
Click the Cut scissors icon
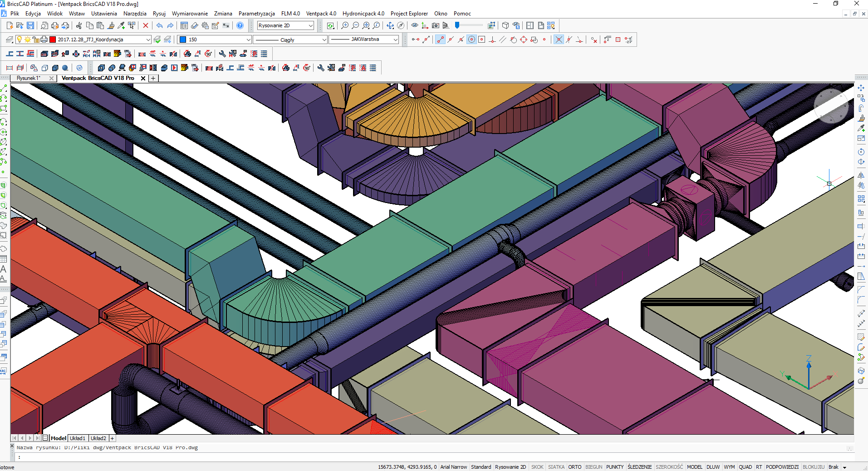point(79,25)
